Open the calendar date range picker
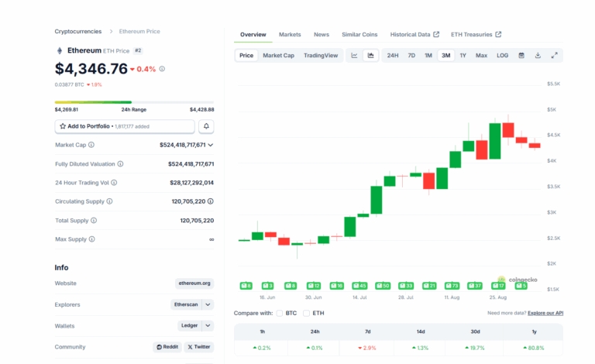Image resolution: width=595 pixels, height=364 pixels. point(521,56)
